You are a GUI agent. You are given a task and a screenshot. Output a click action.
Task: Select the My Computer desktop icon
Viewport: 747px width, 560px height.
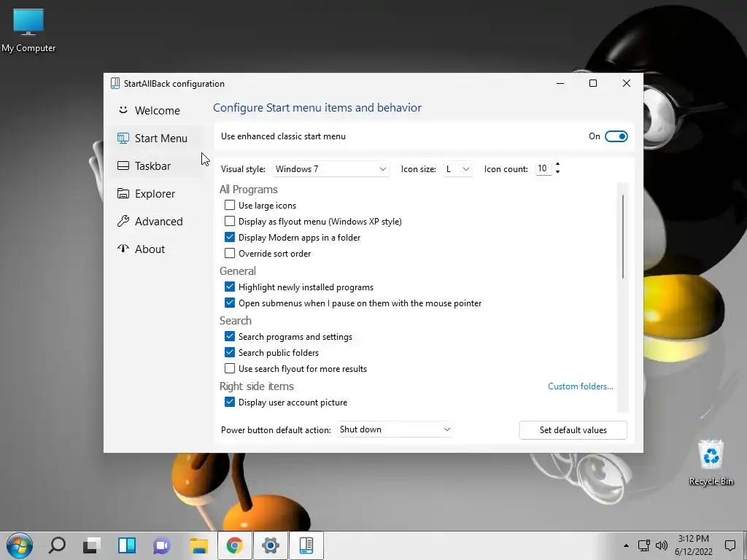28,31
